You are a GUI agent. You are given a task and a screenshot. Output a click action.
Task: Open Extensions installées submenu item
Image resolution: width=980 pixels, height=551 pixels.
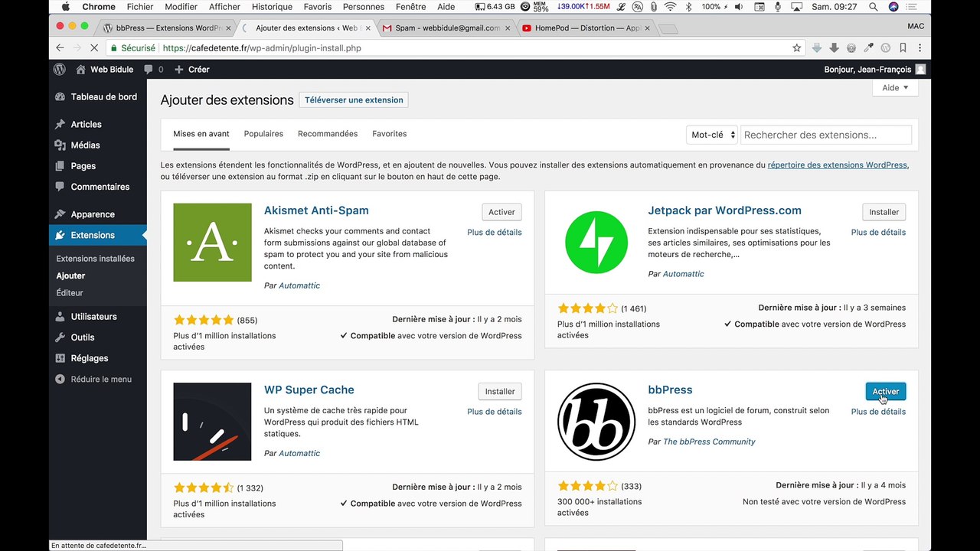[x=96, y=259]
